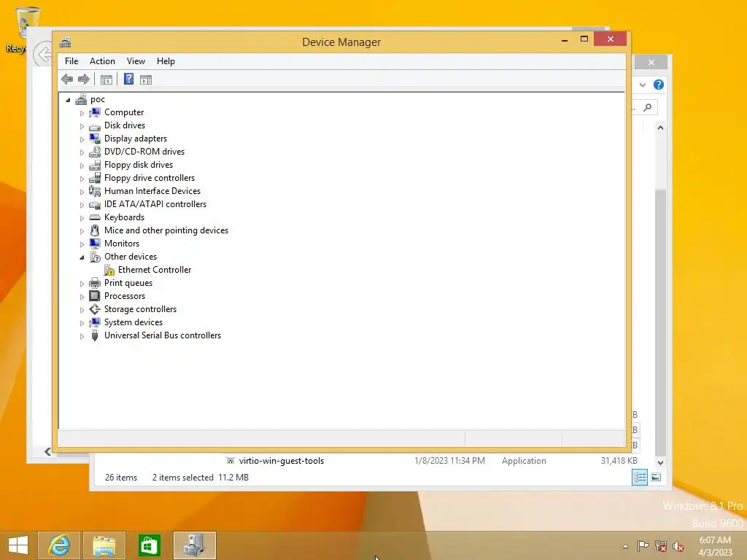
Task: Click the Show/Hide Action Pane toolbar icon
Action: [x=146, y=79]
